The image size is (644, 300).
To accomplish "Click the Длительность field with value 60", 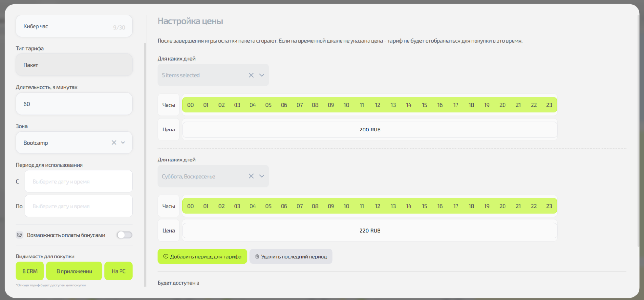I will [x=74, y=104].
